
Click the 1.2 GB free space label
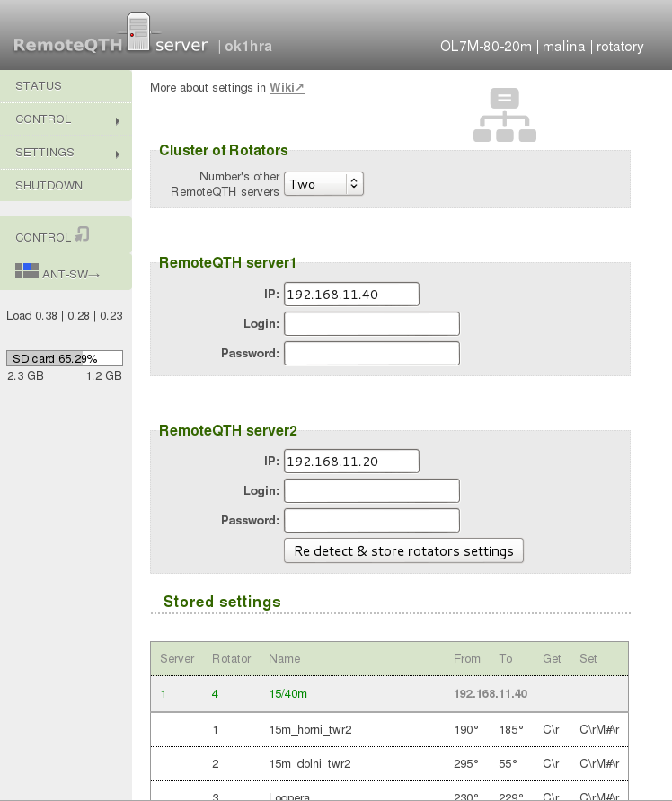click(103, 376)
